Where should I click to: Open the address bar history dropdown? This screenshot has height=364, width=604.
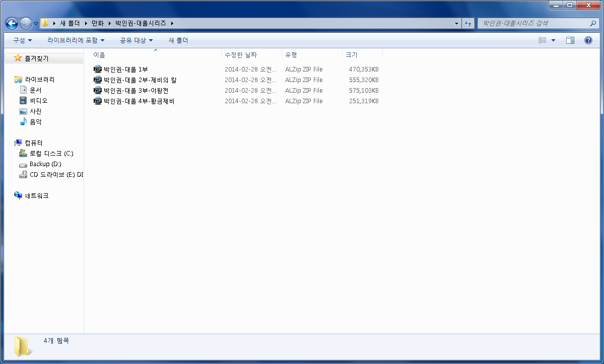click(456, 23)
